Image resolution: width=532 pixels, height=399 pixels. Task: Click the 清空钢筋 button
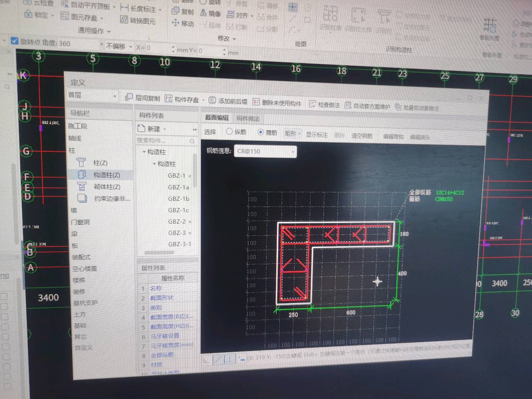[x=362, y=136]
